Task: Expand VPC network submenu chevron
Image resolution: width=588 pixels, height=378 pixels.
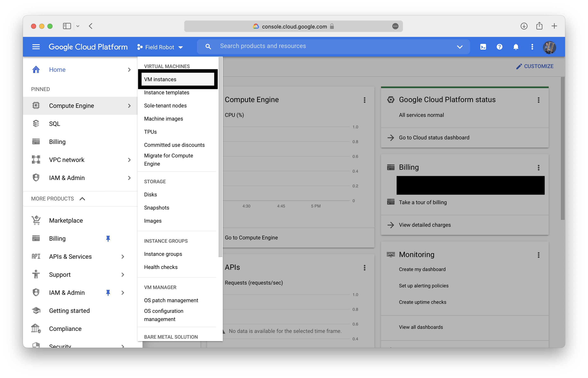Action: pos(129,160)
